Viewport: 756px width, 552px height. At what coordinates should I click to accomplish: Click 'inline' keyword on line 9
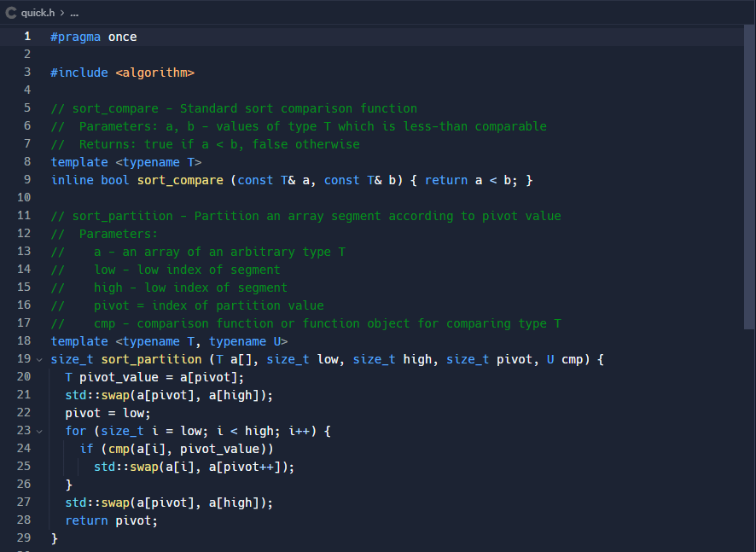73,180
